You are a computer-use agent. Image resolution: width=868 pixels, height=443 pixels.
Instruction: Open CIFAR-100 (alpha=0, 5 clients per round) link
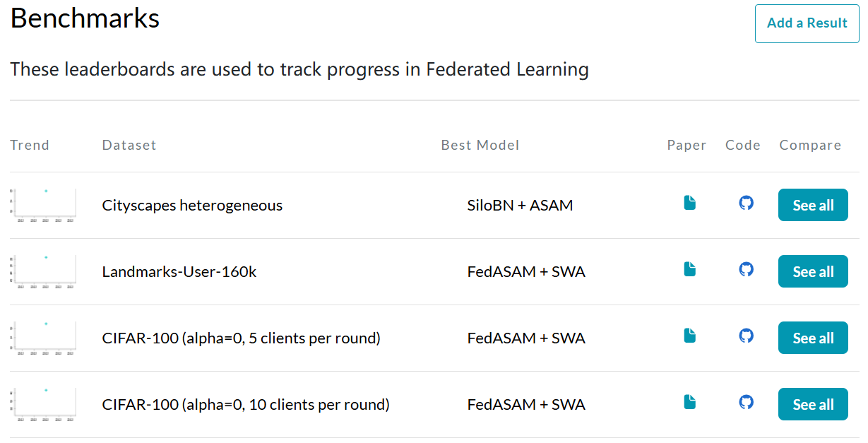point(241,338)
